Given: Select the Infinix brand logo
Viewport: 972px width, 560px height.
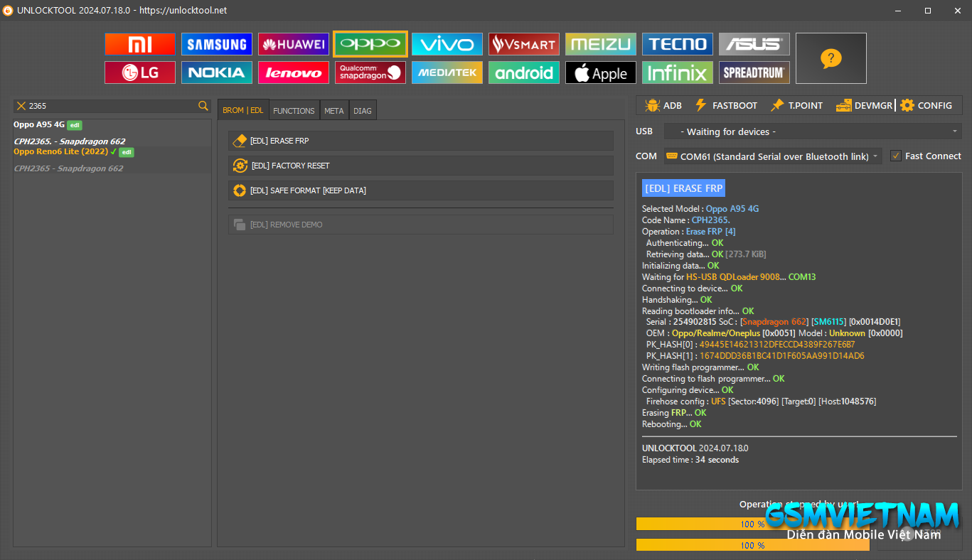Looking at the screenshot, I should pyautogui.click(x=678, y=72).
